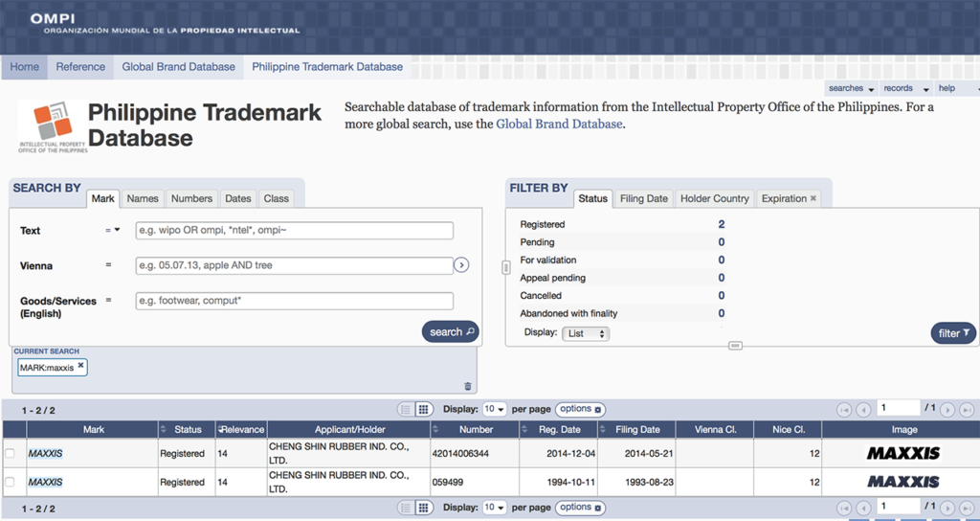Open the Text operator equals dropdown
The image size is (980, 521).
113,230
